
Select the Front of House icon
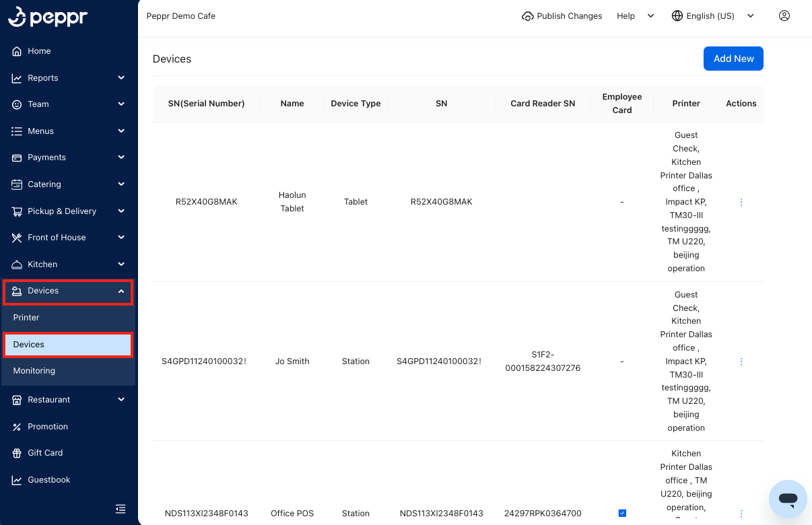coord(16,238)
